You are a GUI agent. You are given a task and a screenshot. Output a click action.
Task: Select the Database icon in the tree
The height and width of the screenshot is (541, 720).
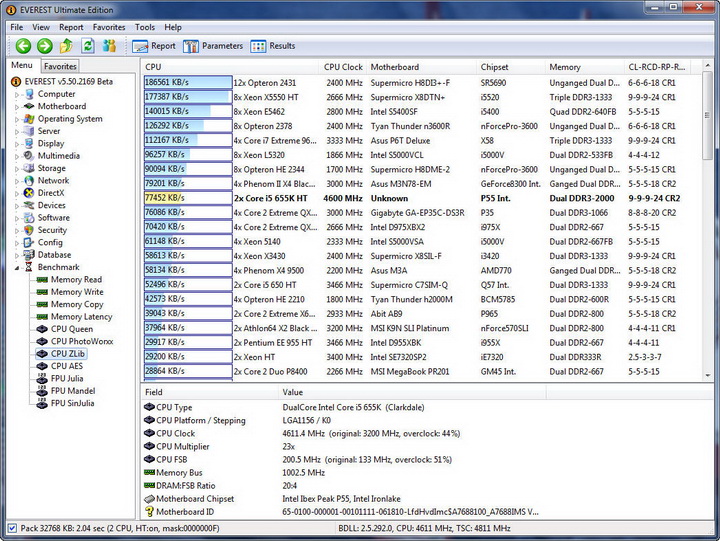[x=29, y=255]
